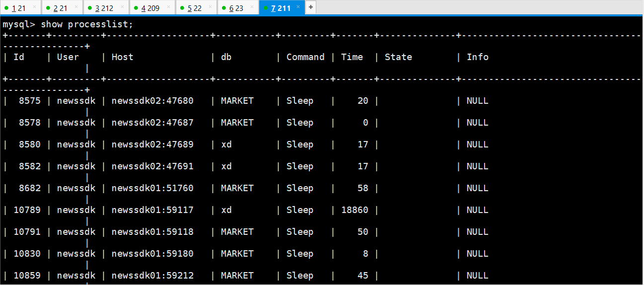This screenshot has height=285, width=644.
Task: Click process Id 10830
Action: pos(27,254)
